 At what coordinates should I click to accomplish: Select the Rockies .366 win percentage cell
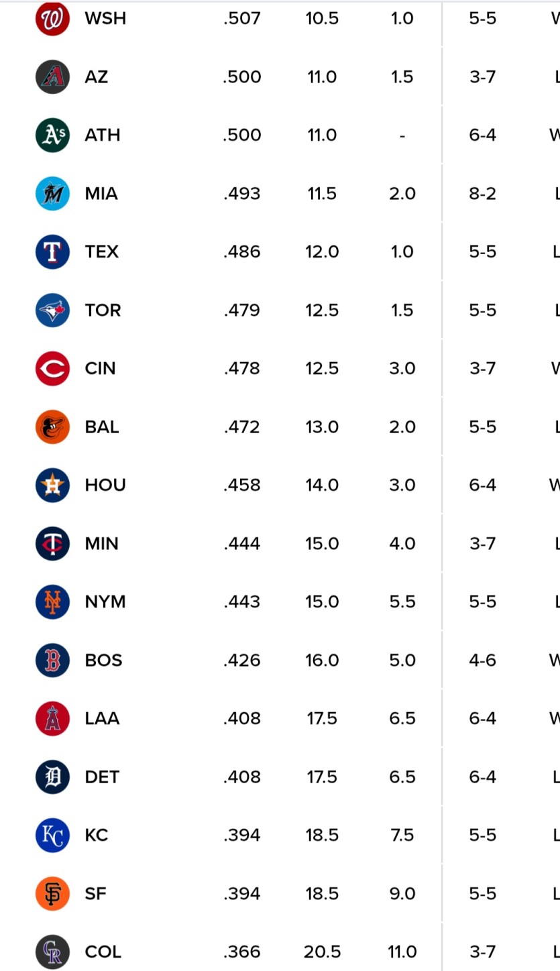click(242, 952)
